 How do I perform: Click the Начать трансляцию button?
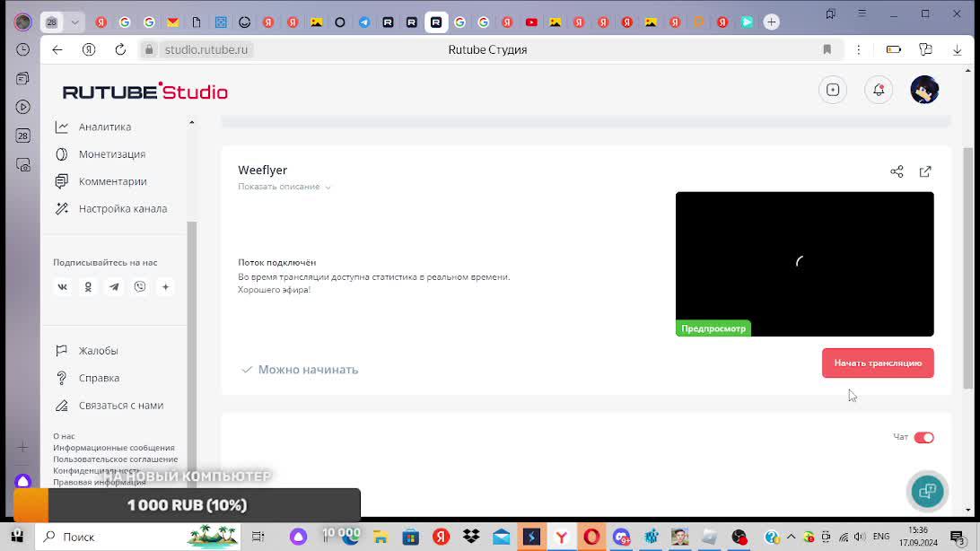point(878,363)
